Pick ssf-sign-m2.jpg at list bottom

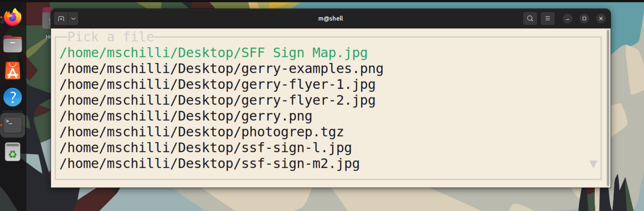point(210,164)
